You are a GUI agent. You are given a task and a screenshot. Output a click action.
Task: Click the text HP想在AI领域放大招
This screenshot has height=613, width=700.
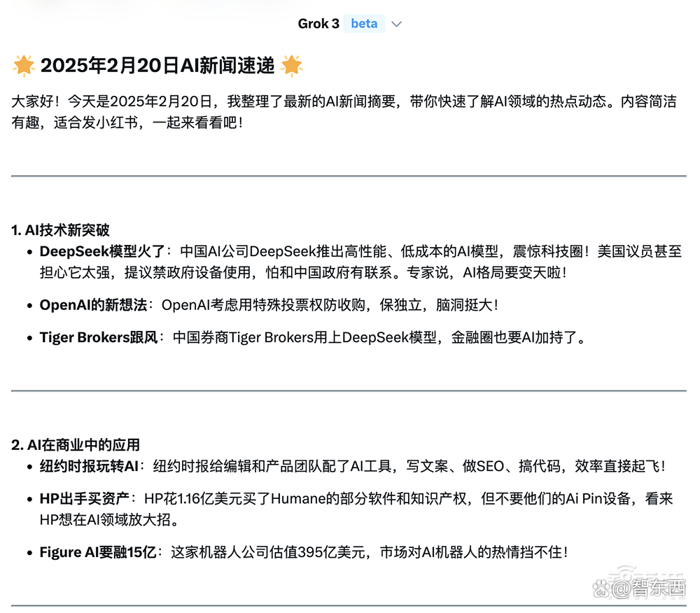tap(106, 520)
